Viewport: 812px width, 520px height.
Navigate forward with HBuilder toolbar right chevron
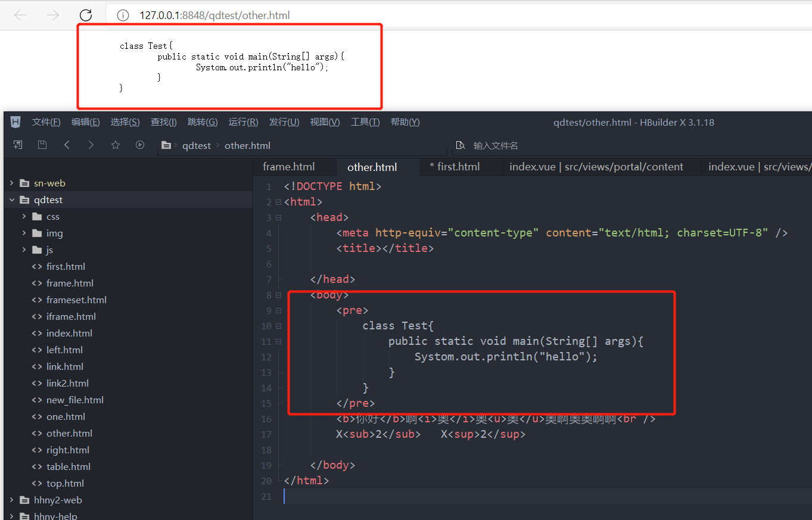(91, 145)
